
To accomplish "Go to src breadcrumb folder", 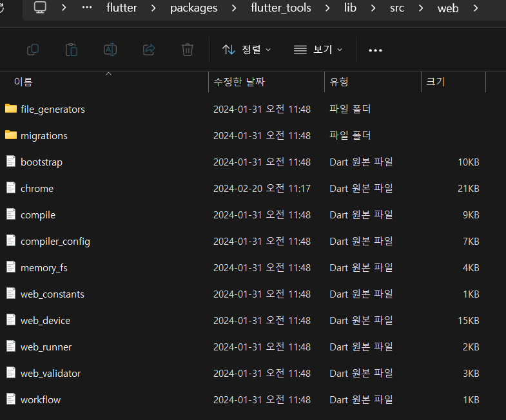I will click(x=397, y=8).
